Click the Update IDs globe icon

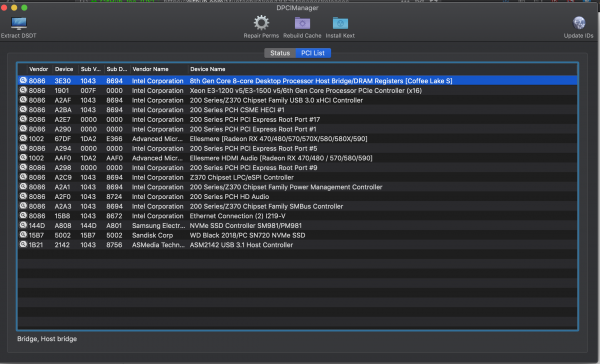click(579, 23)
